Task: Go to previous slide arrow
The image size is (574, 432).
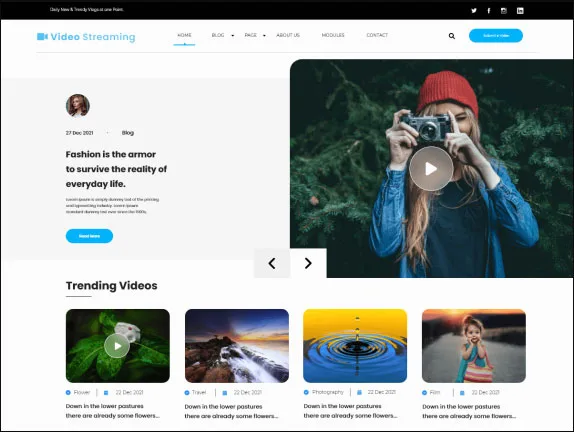Action: pyautogui.click(x=272, y=263)
